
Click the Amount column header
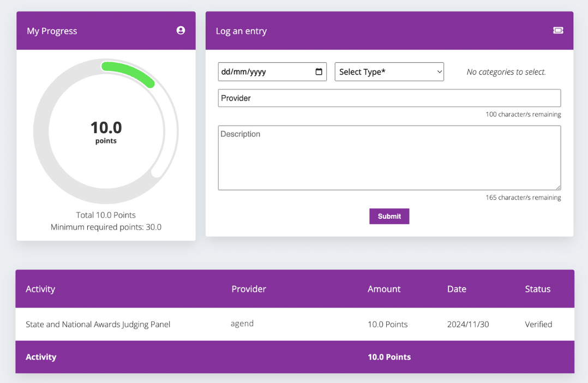pyautogui.click(x=384, y=289)
